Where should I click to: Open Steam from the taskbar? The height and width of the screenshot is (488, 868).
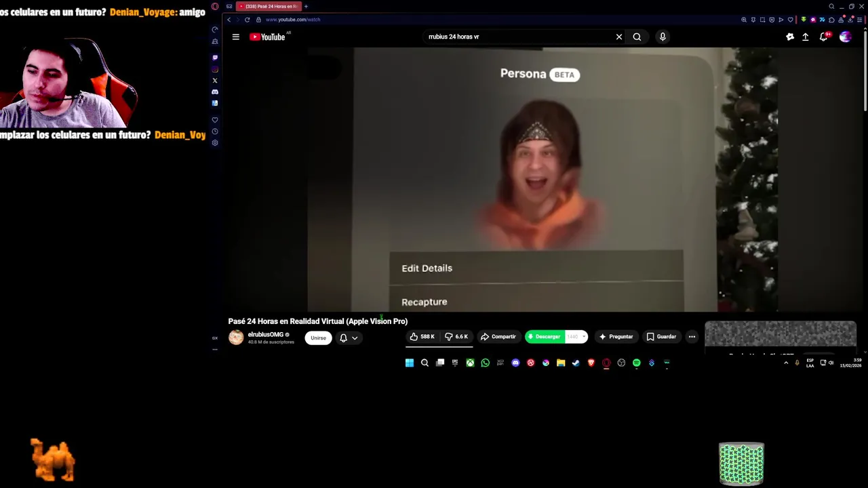pyautogui.click(x=576, y=363)
